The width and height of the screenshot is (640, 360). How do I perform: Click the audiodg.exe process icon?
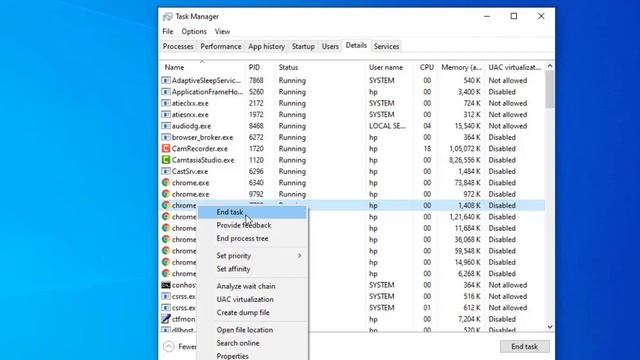click(x=166, y=126)
